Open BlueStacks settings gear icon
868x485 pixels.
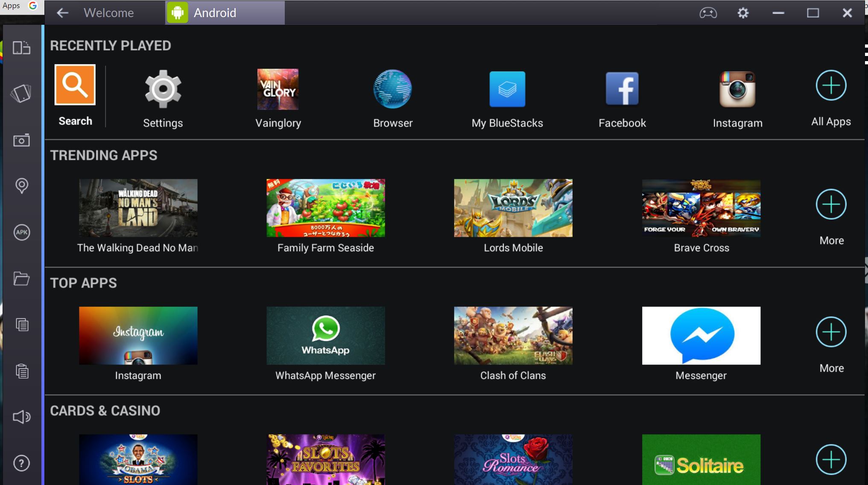click(742, 12)
